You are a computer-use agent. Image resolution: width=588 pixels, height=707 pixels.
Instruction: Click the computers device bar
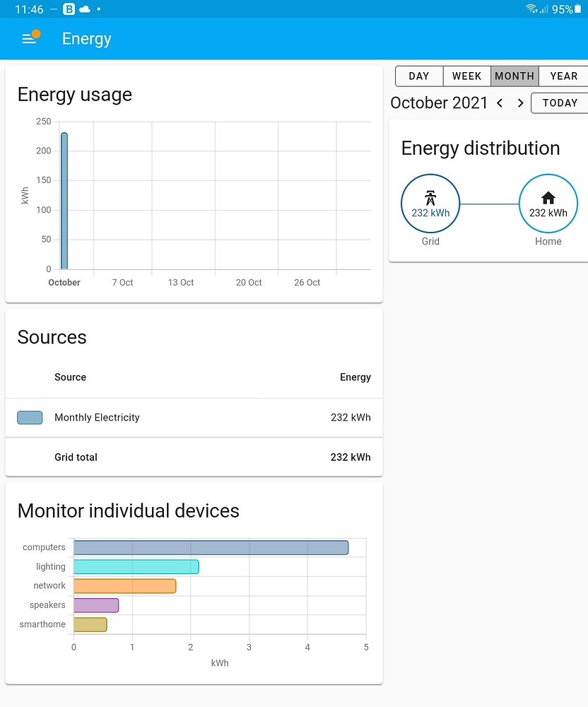(x=211, y=547)
